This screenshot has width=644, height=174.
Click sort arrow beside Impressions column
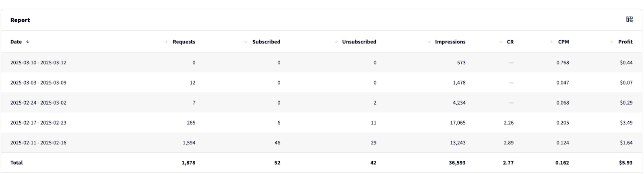coord(429,42)
